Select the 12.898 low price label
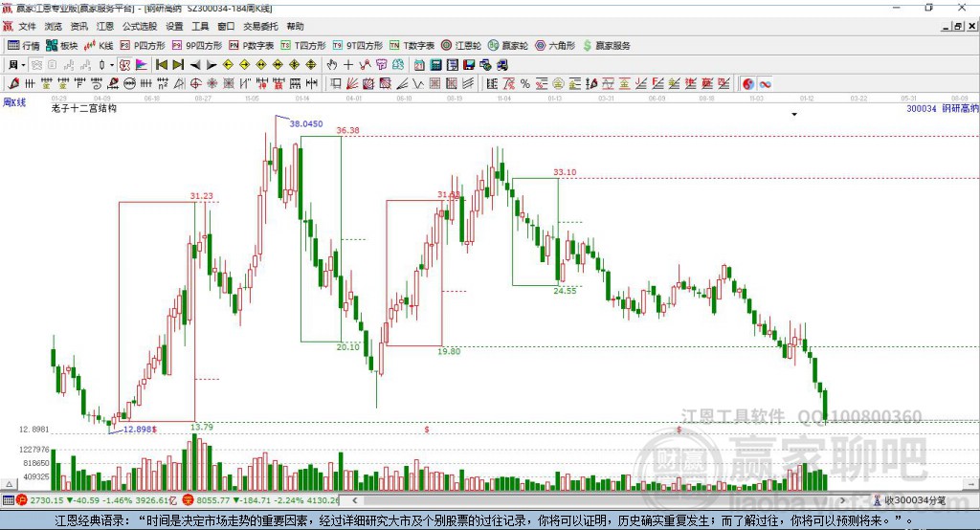Viewport: 980px width, 530px height. 138,430
